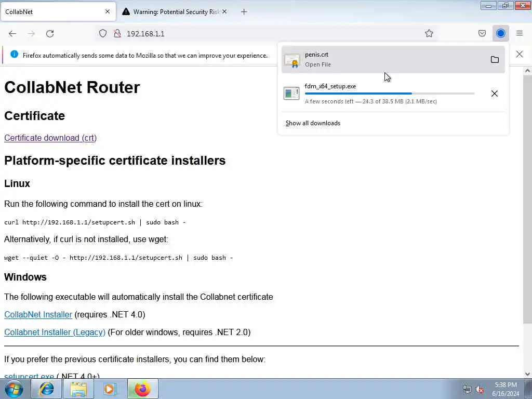Click the fdm_x64_setup.exe file icon
Image resolution: width=532 pixels, height=399 pixels.
pos(291,94)
